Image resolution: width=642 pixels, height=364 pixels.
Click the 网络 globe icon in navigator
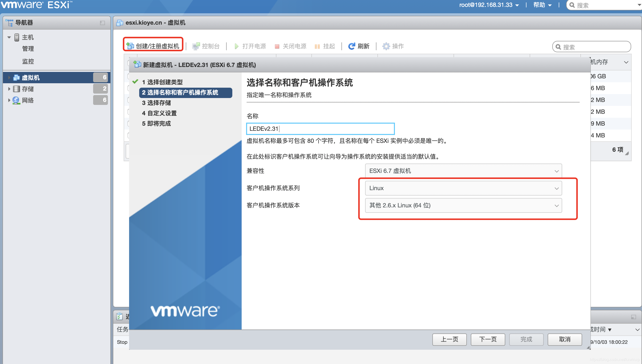pyautogui.click(x=16, y=100)
